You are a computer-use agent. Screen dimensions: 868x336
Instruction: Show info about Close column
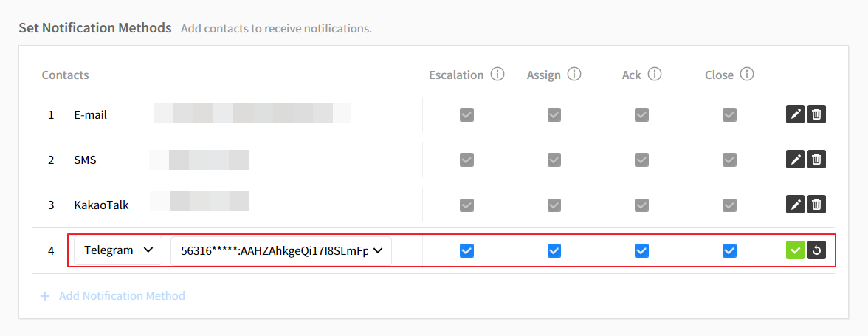pos(747,75)
